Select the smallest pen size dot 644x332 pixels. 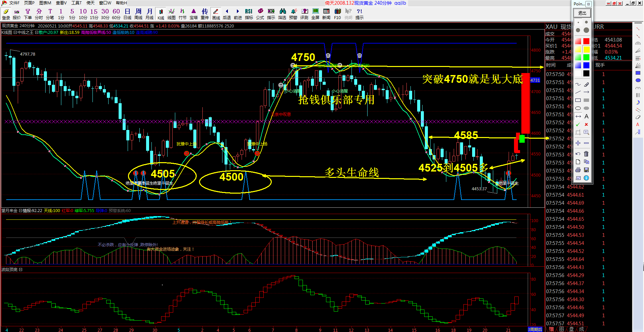pyautogui.click(x=578, y=22)
